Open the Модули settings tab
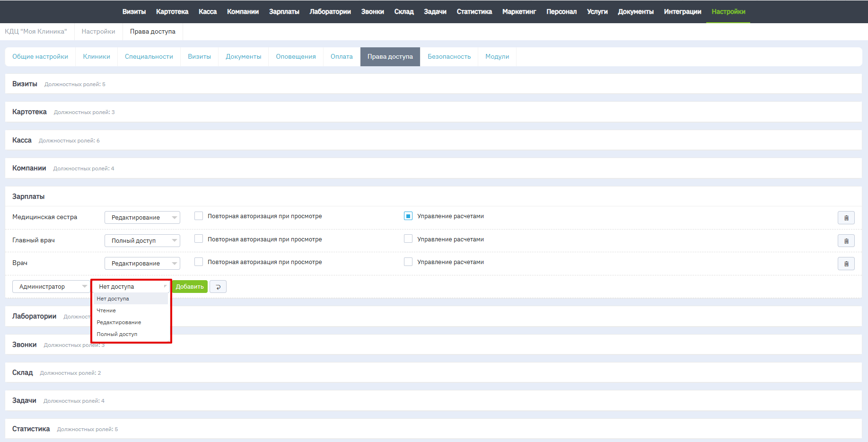Screen dimensions: 868x442 pos(497,57)
